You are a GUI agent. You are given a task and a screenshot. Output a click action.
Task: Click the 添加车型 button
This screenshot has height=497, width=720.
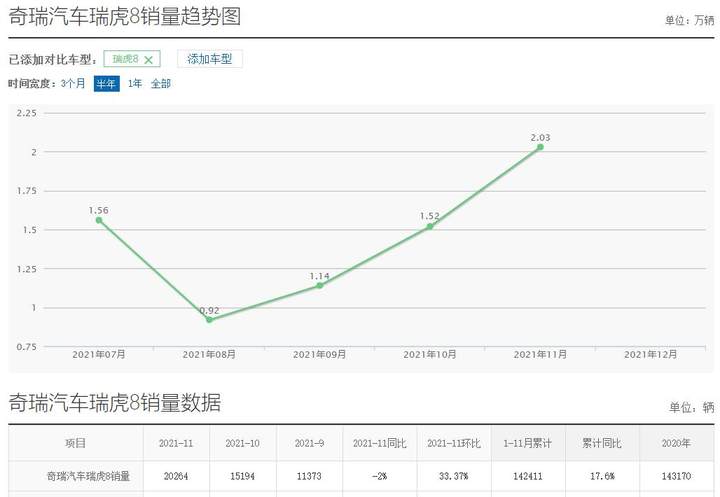pos(209,59)
